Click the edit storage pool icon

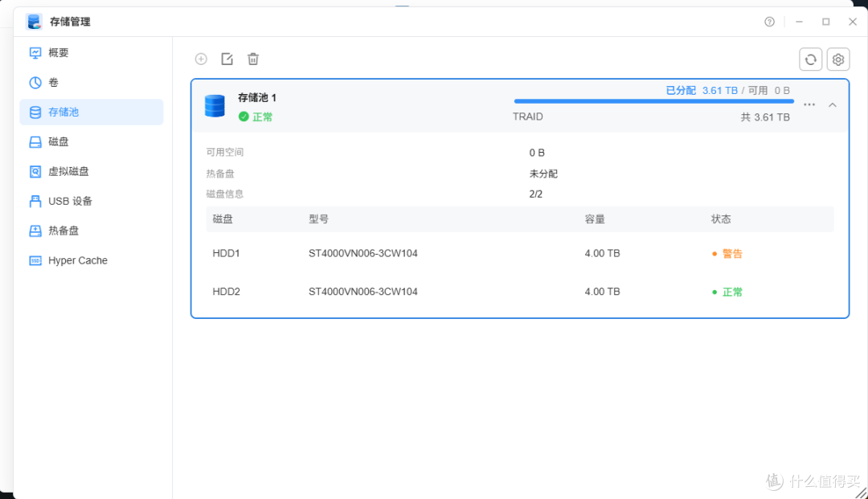[x=227, y=59]
